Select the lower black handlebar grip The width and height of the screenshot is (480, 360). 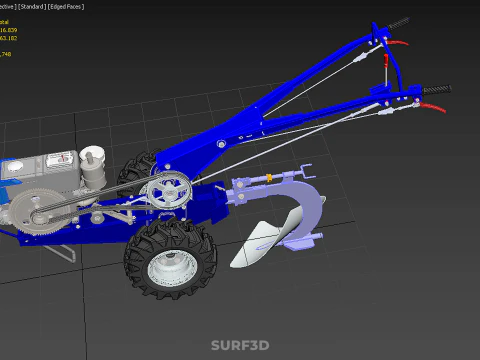pos(437,89)
